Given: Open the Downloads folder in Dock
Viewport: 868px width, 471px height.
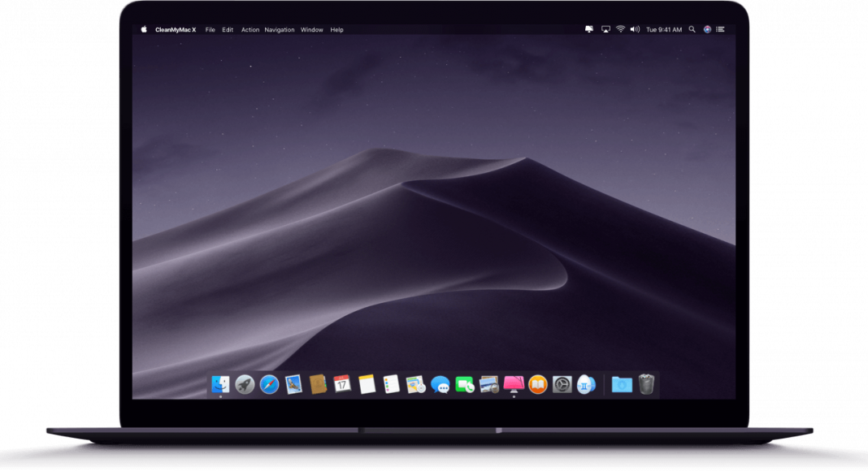Looking at the screenshot, I should 622,384.
